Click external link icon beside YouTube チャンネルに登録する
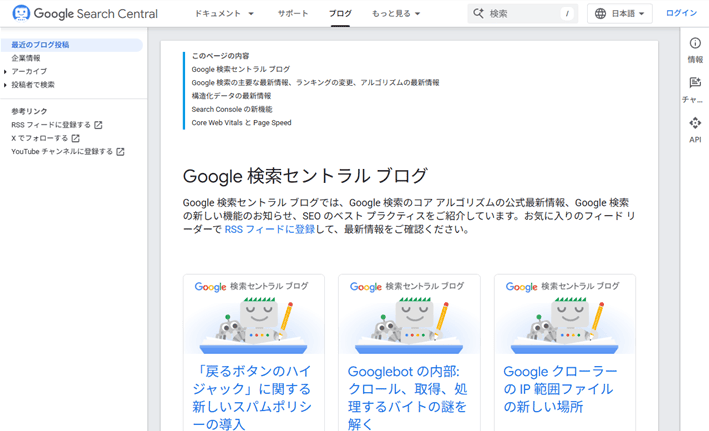This screenshot has width=709, height=431. [120, 152]
